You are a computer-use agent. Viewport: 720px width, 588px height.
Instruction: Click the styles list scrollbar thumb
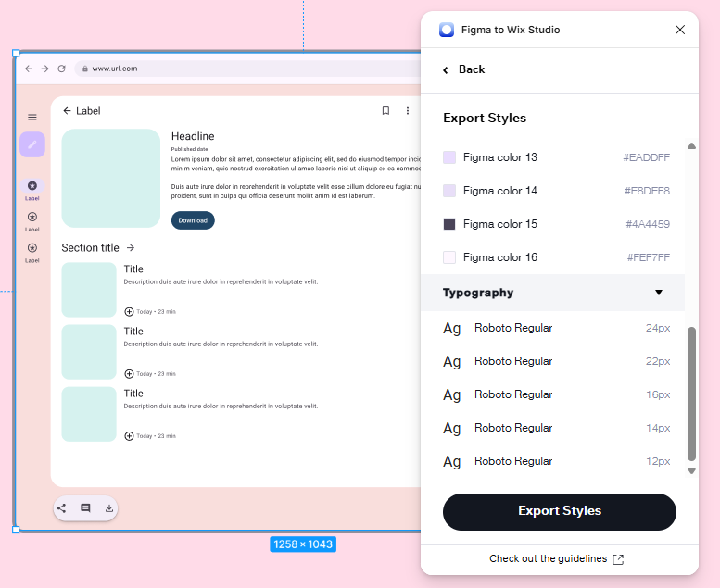[x=691, y=394]
